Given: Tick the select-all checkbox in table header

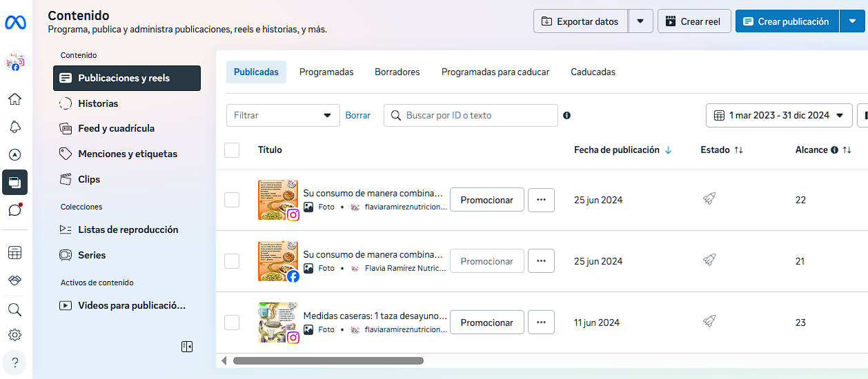Looking at the screenshot, I should (x=232, y=150).
